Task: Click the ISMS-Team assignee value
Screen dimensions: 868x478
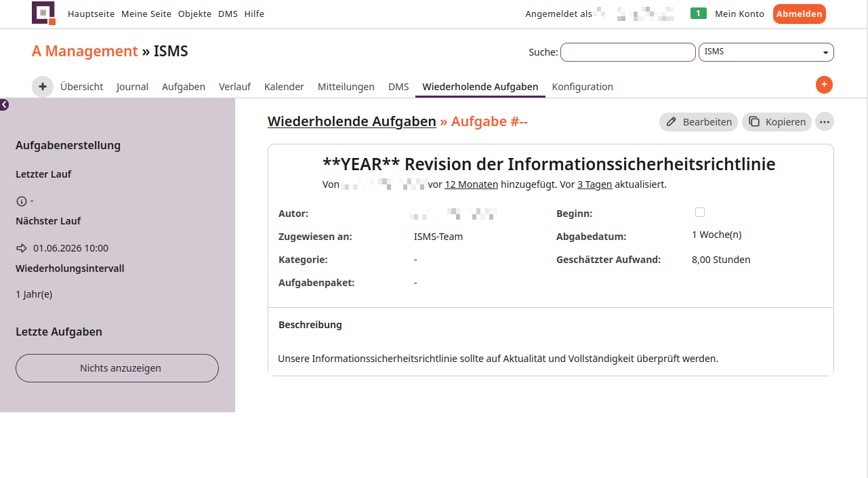Action: point(438,237)
